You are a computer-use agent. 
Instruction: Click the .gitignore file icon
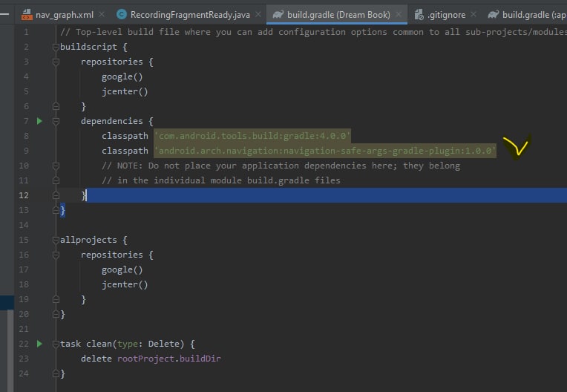pyautogui.click(x=419, y=15)
